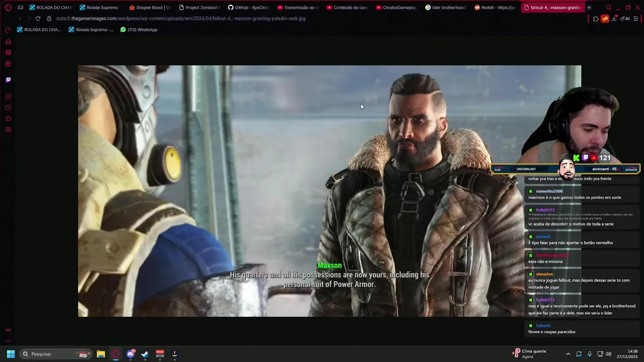Switch to the Reddit tab
The image size is (644, 362).
click(495, 8)
